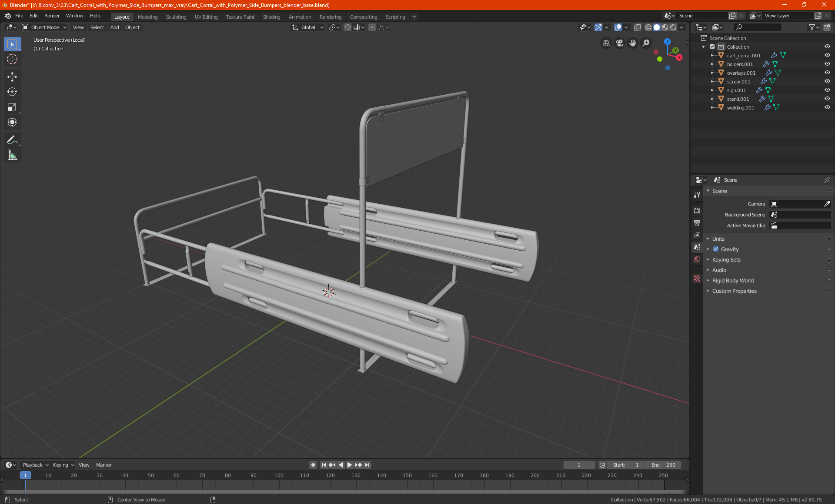Image resolution: width=835 pixels, height=504 pixels.
Task: Click the pan view hand icon
Action: click(x=633, y=43)
